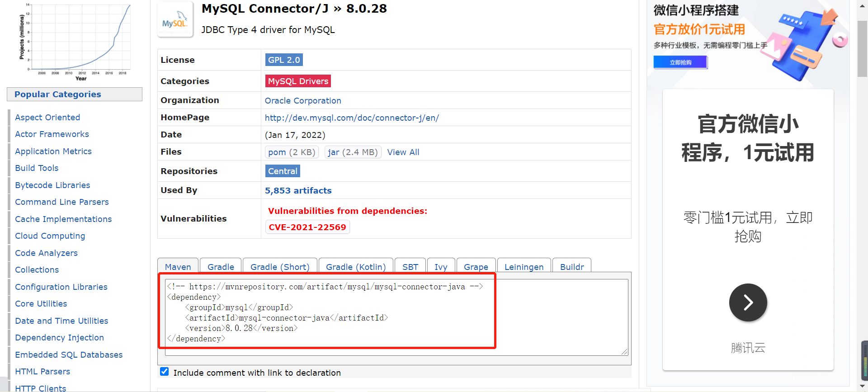Open Cloud Computing category
Viewport: 868px width, 392px height.
(x=50, y=236)
